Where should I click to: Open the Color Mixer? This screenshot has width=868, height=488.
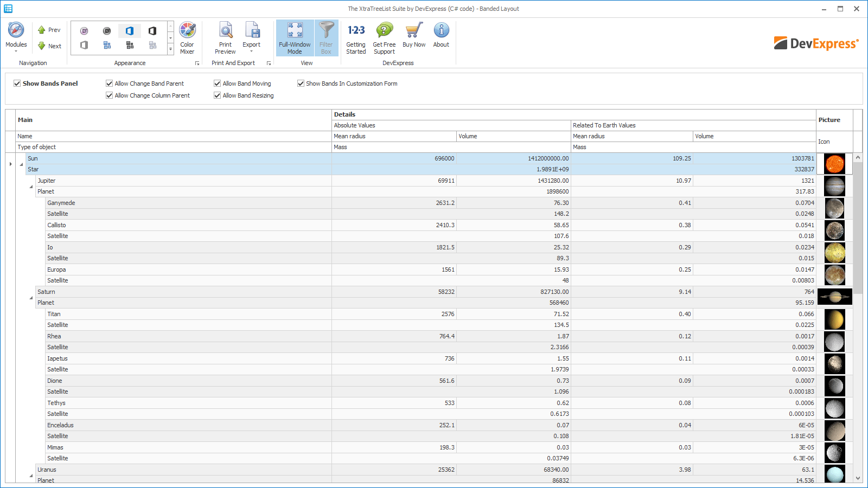pyautogui.click(x=187, y=38)
